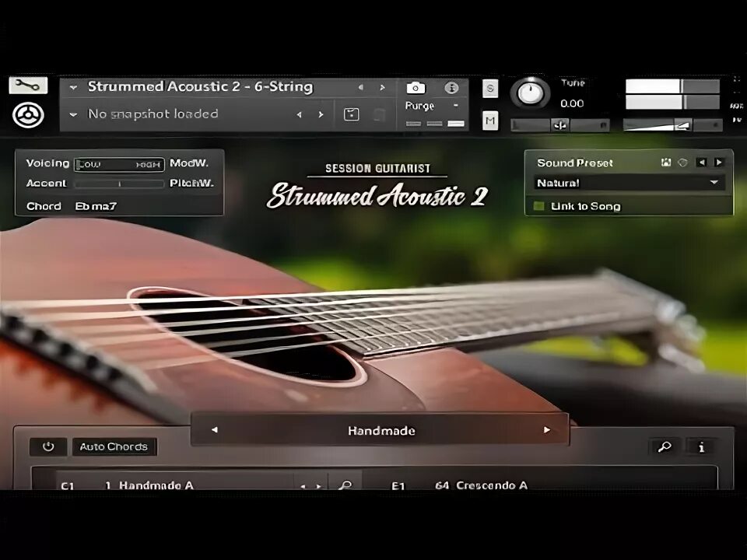This screenshot has height=560, width=747.
Task: Select the ModW. voicing control source
Action: pos(189,163)
